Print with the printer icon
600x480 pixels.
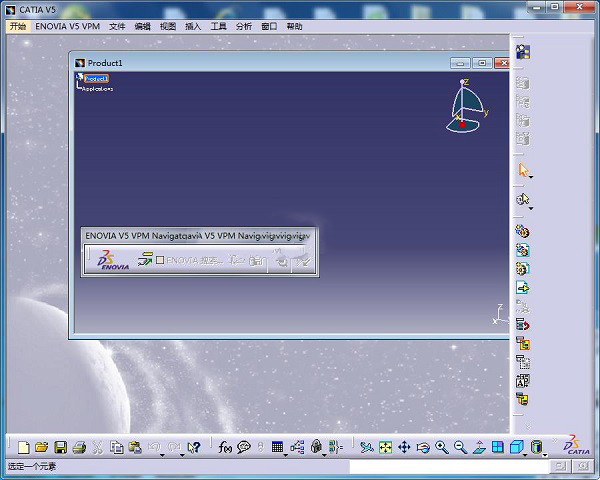click(x=79, y=447)
